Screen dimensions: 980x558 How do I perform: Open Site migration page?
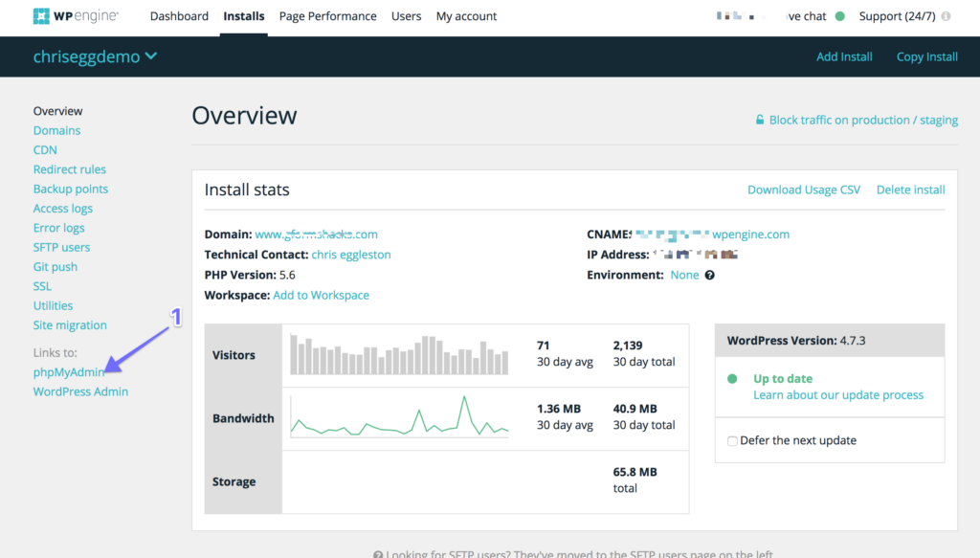point(70,324)
